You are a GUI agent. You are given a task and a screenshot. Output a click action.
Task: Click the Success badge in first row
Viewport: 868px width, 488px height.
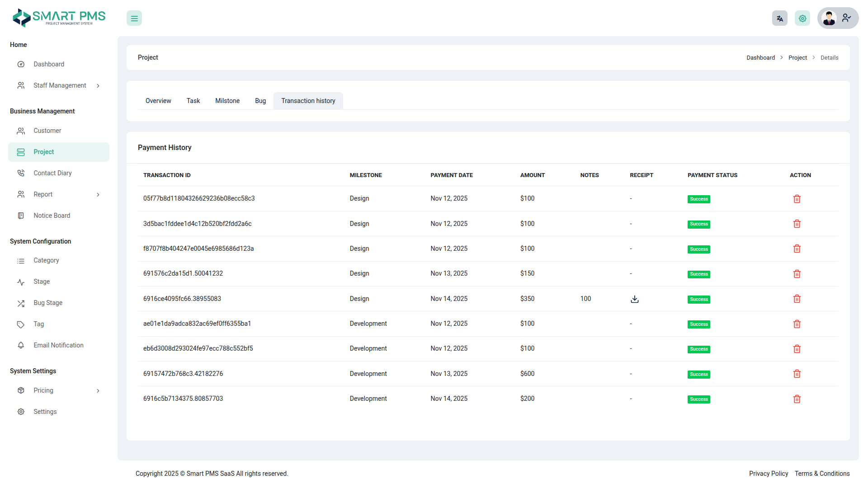698,199
